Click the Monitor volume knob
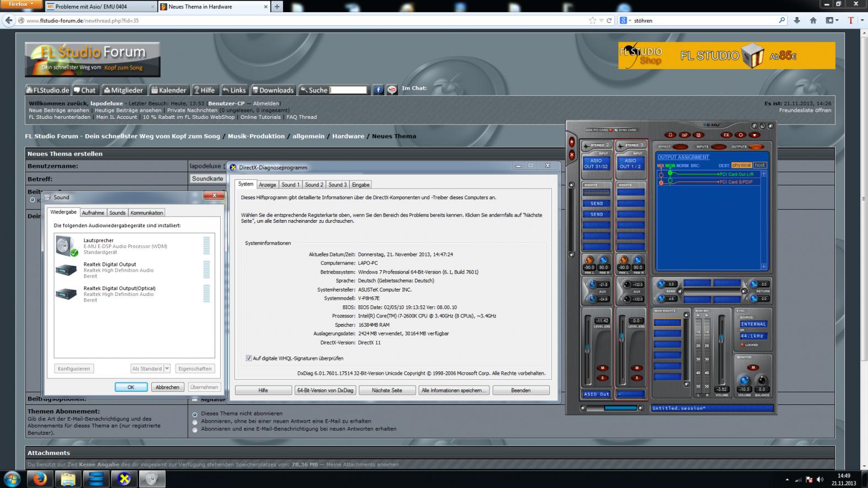 [x=744, y=381]
